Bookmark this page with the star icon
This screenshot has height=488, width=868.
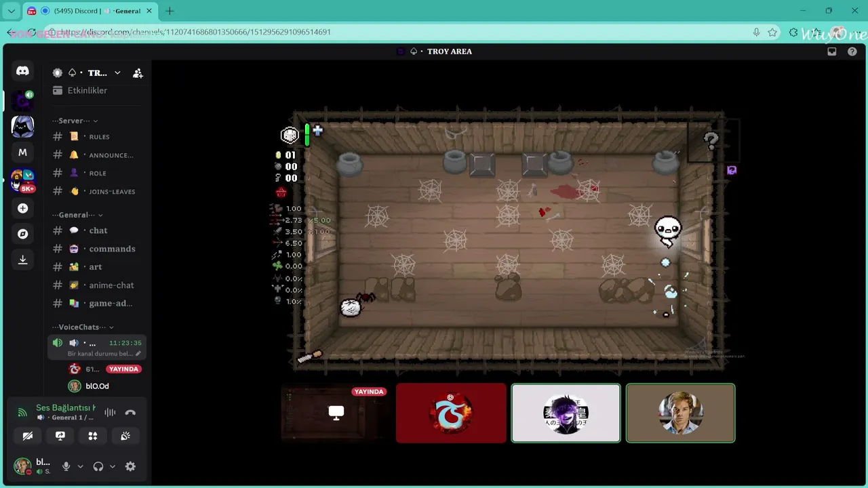click(772, 32)
